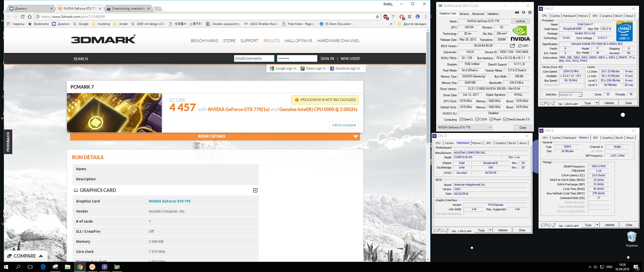Click GPU-Z BIOS export share icon
The image size is (644, 272).
click(512, 46)
